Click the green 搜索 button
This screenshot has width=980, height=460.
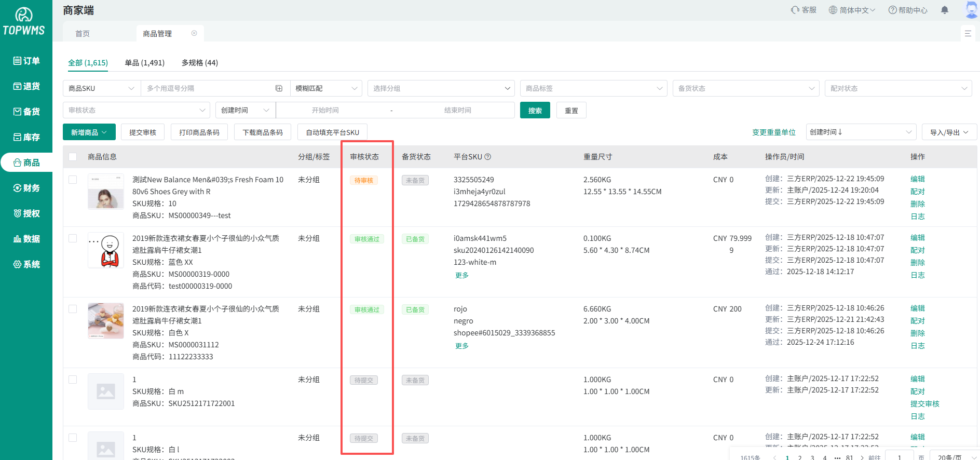pyautogui.click(x=535, y=111)
